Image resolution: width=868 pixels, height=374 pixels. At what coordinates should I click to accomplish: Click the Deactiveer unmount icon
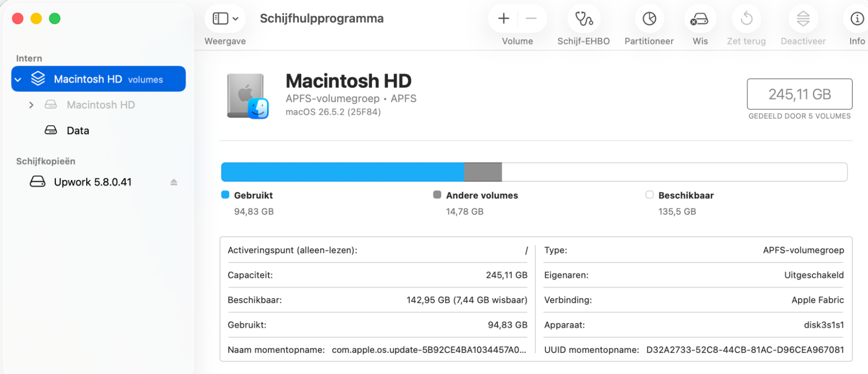[803, 19]
